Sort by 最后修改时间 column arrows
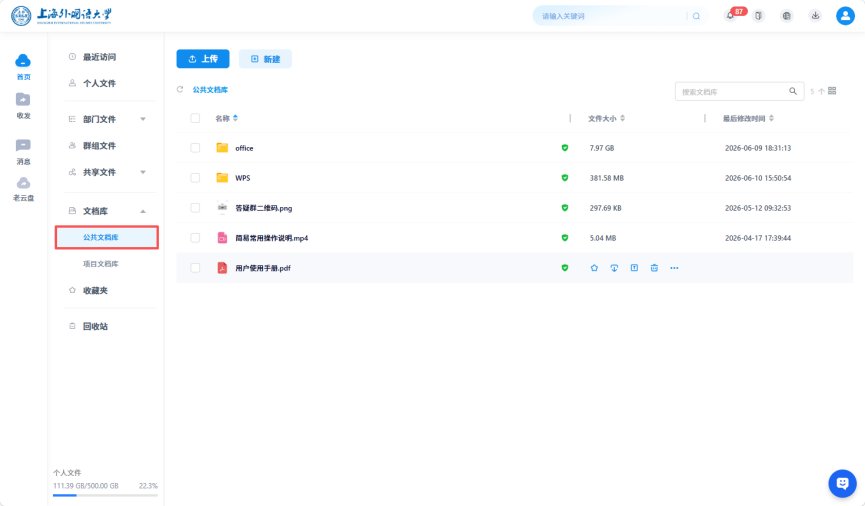865x506 pixels. (771, 118)
